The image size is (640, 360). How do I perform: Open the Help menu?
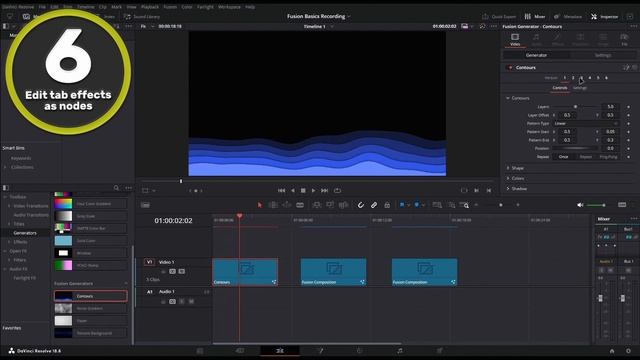[250, 7]
